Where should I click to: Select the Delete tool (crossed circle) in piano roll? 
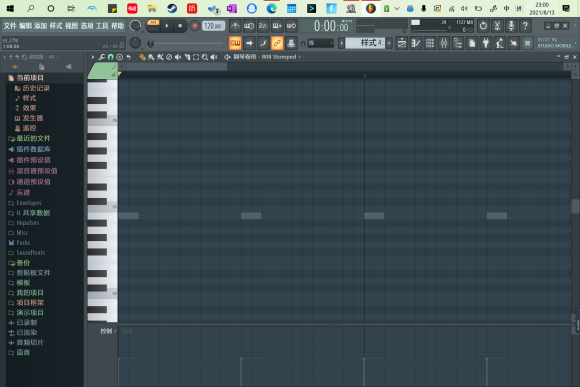169,57
